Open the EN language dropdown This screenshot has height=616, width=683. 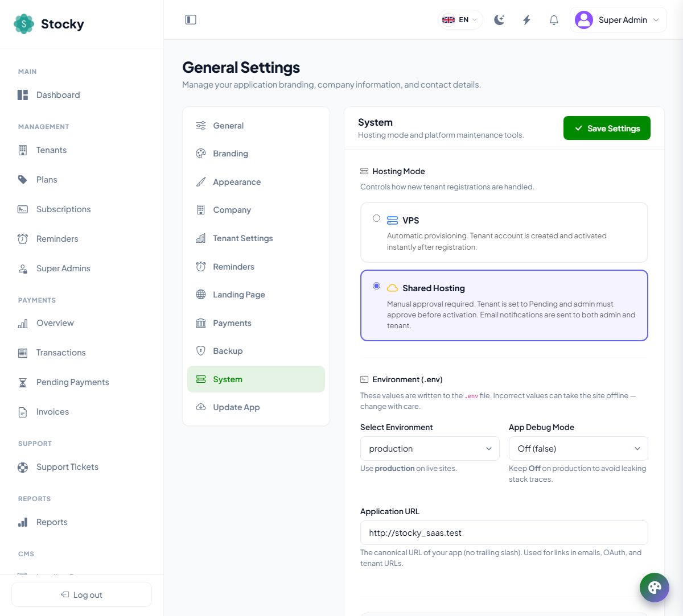[x=460, y=20]
